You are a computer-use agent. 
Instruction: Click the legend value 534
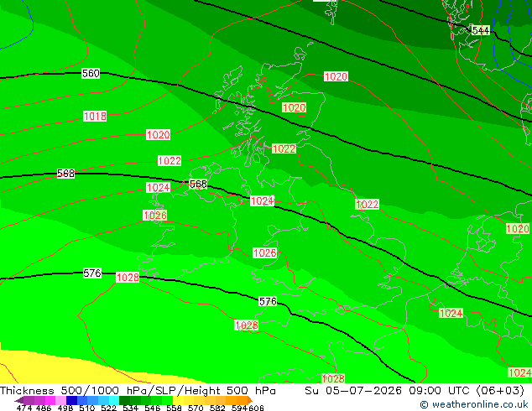(x=130, y=408)
